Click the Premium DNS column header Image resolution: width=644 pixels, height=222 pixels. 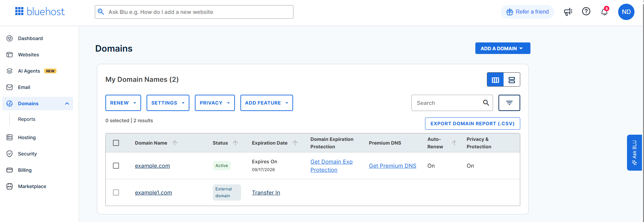tap(385, 143)
